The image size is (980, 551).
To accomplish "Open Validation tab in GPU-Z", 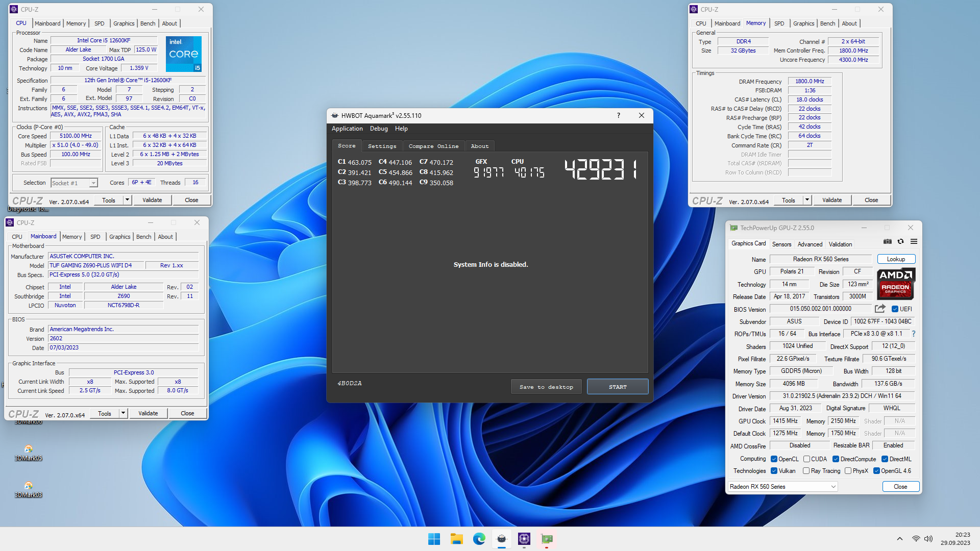I will 840,244.
